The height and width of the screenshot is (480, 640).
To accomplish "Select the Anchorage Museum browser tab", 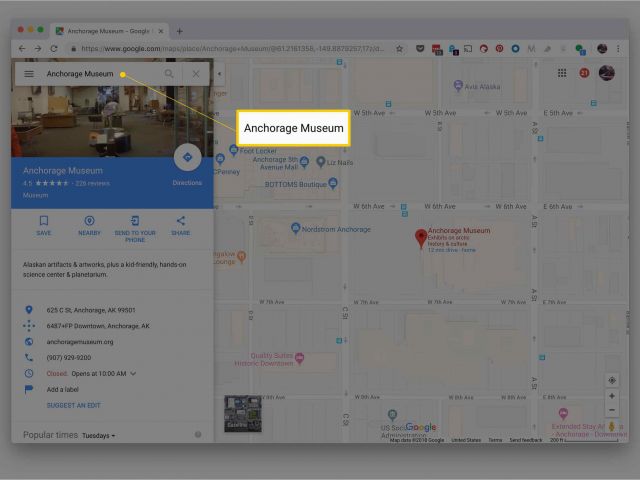I will (x=108, y=31).
